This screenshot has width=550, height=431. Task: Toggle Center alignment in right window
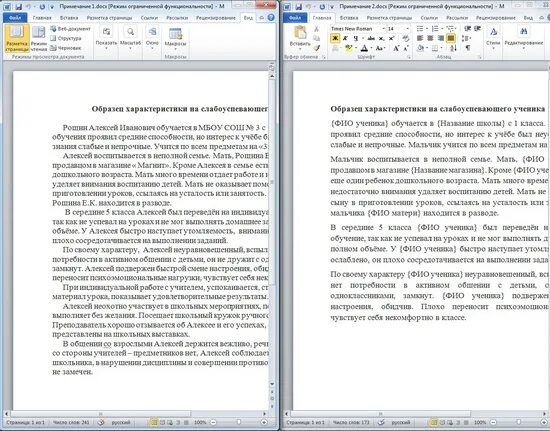tap(430, 38)
